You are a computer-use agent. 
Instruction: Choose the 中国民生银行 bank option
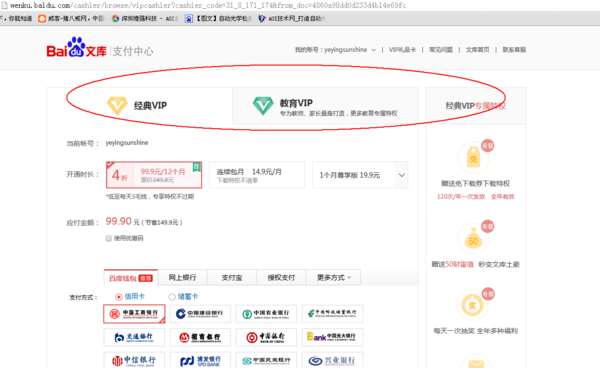266,360
